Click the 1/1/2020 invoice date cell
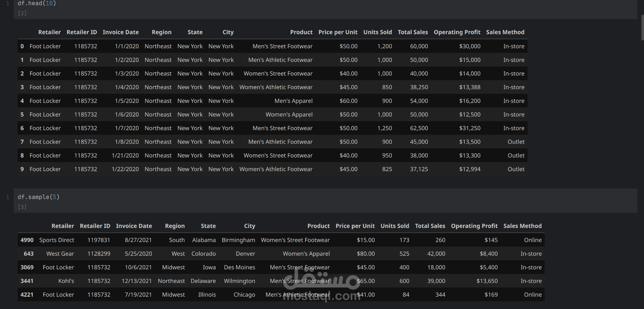The height and width of the screenshot is (309, 644). tap(127, 46)
